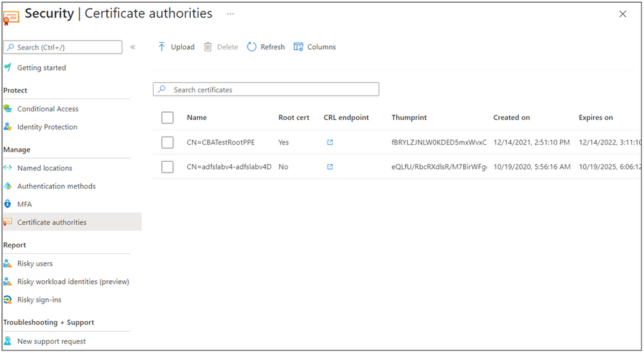This screenshot has height=353, width=644.
Task: Click the MFA lock icon
Action: [x=8, y=204]
